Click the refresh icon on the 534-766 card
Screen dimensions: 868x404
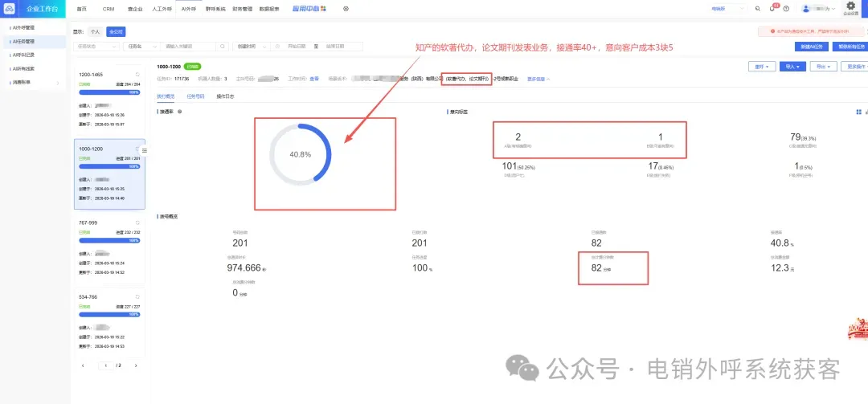click(137, 296)
